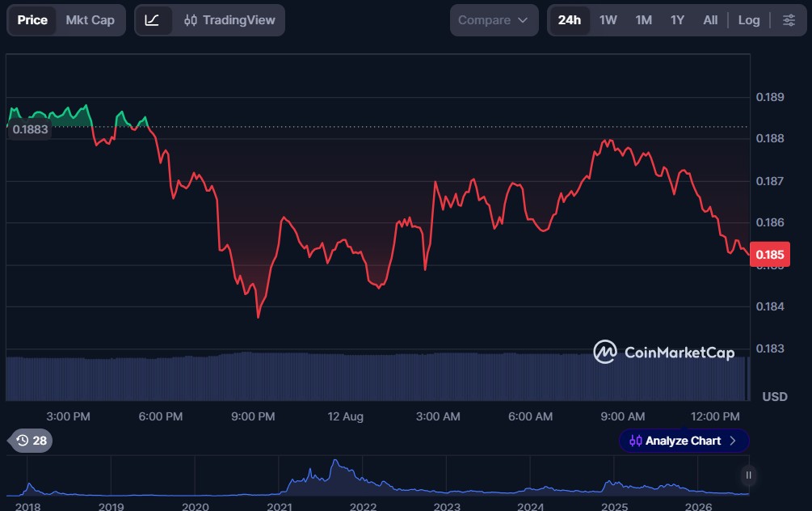
Task: Click the 2021 price peak in overview chart
Action: point(335,461)
